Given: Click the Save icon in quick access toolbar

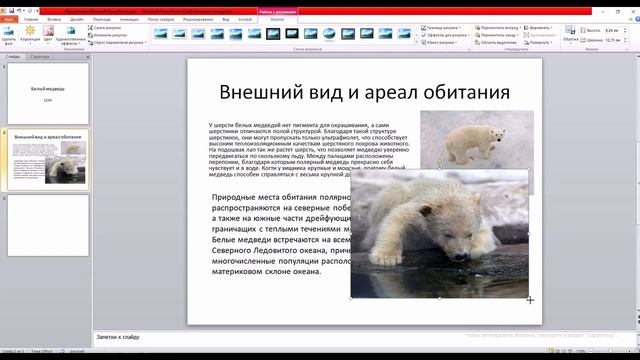Looking at the screenshot, I should coord(12,11).
